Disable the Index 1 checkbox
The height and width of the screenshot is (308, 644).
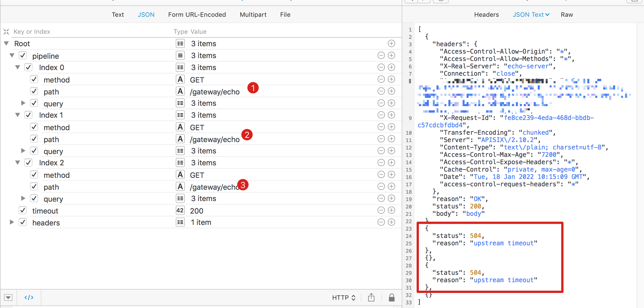28,115
